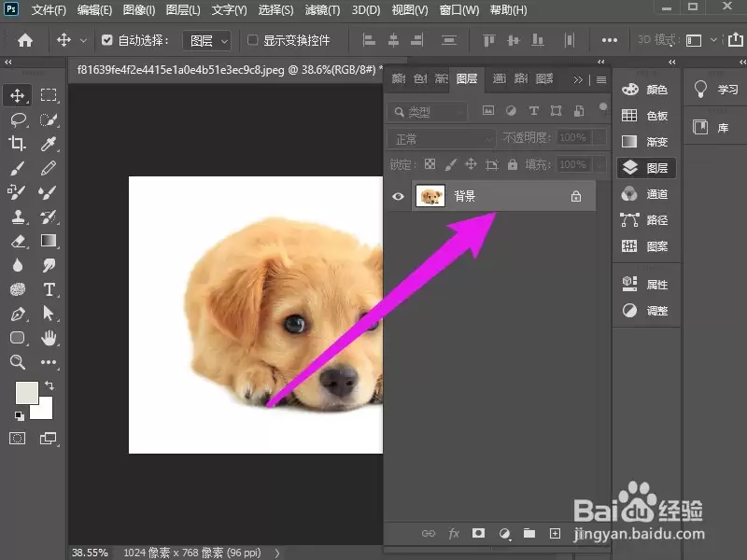
Task: Select the Eyedropper tool
Action: pyautogui.click(x=49, y=144)
